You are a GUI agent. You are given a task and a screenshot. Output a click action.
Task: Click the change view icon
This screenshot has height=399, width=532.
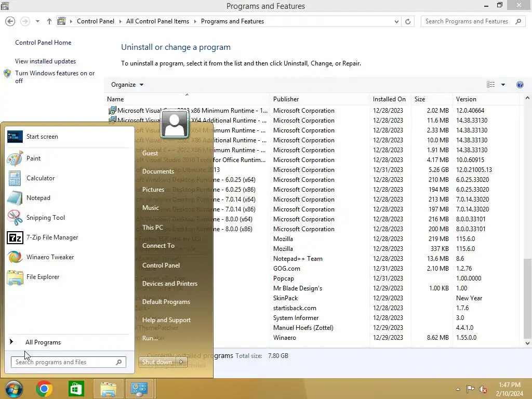pos(490,85)
